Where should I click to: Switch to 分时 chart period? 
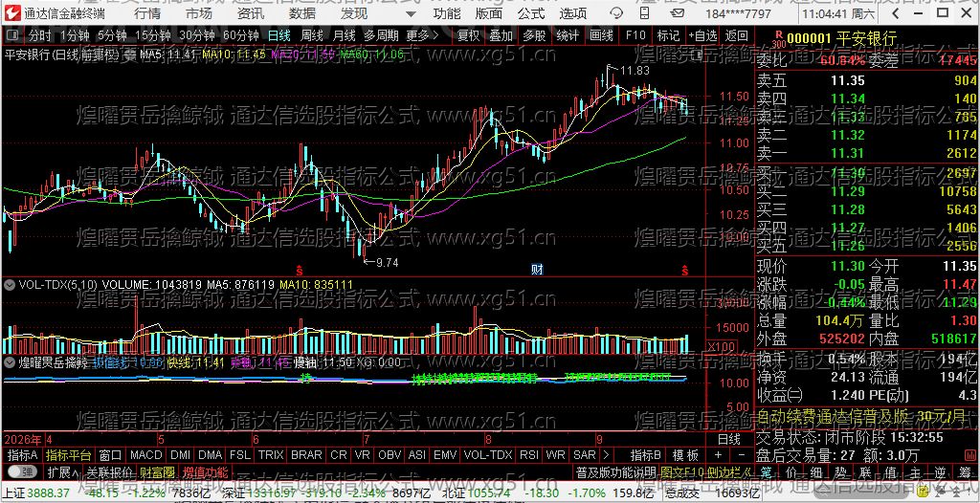click(40, 35)
